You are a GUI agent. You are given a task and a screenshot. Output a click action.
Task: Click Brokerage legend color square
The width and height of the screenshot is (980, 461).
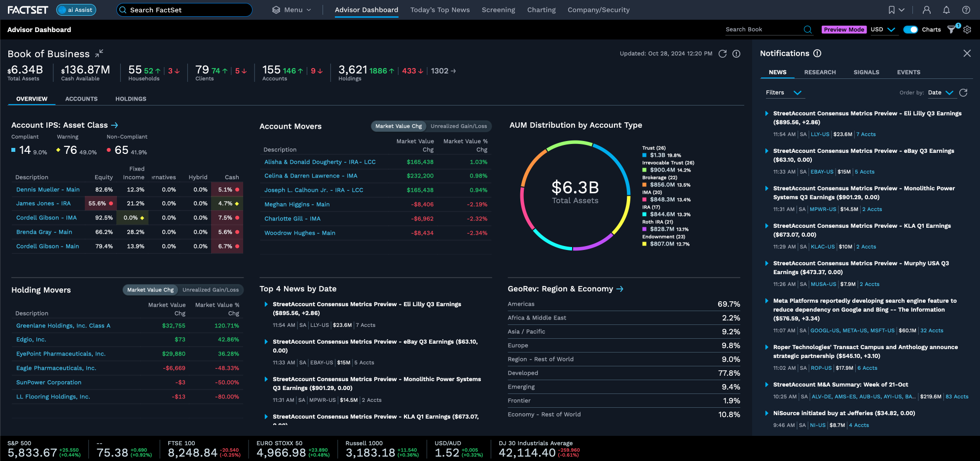click(x=645, y=185)
